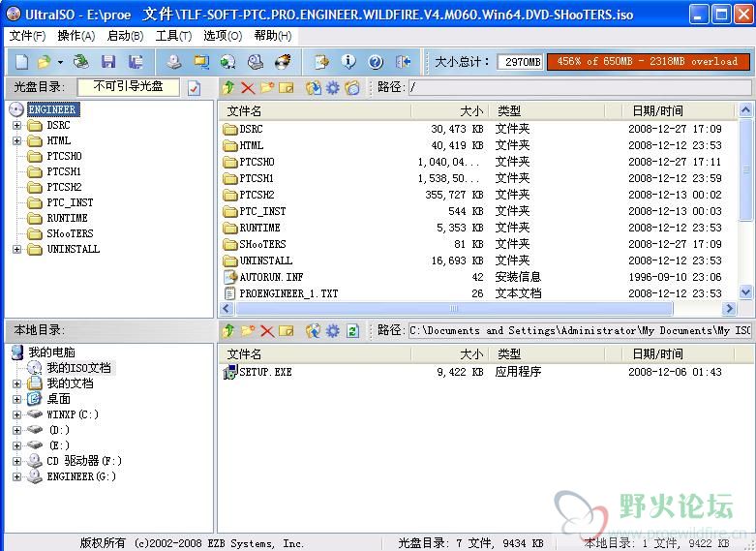Image resolution: width=756 pixels, height=551 pixels.
Task: Select the ENGINEER disc root node
Action: tap(52, 110)
